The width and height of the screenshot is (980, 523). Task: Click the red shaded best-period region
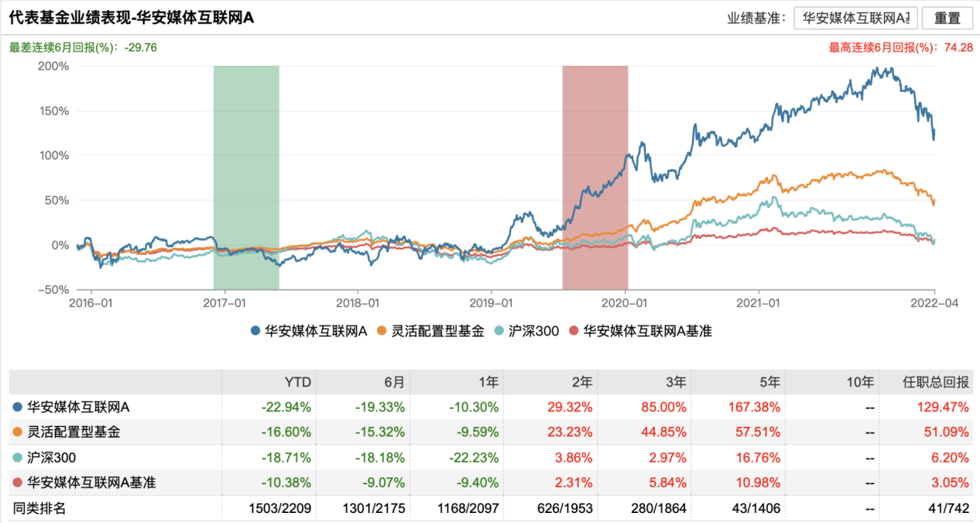[x=595, y=178]
